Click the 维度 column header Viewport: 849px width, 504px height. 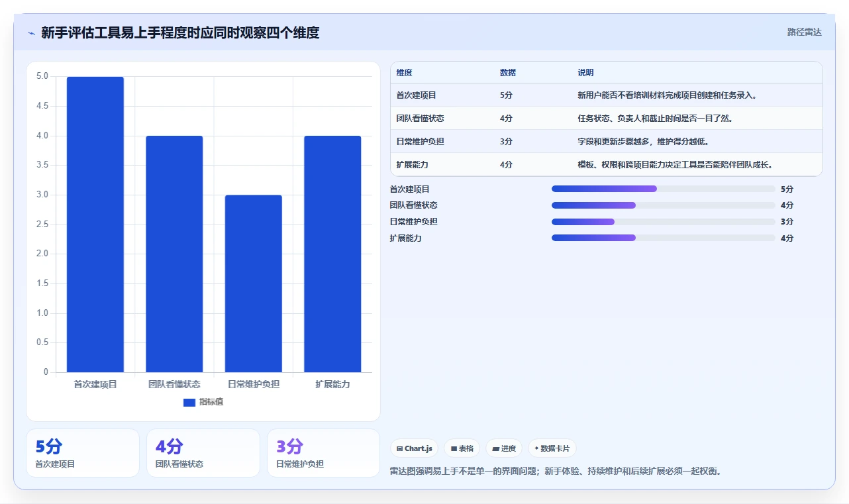click(x=404, y=73)
